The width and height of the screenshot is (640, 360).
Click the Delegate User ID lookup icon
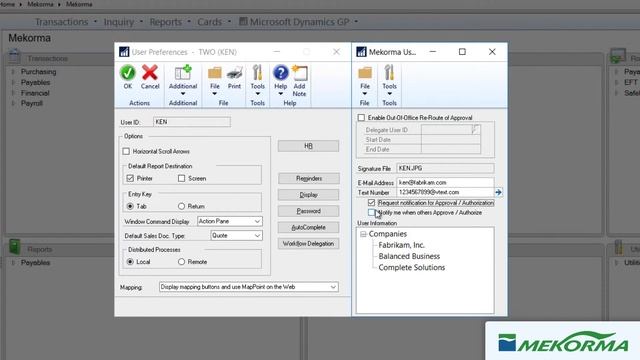pos(476,129)
